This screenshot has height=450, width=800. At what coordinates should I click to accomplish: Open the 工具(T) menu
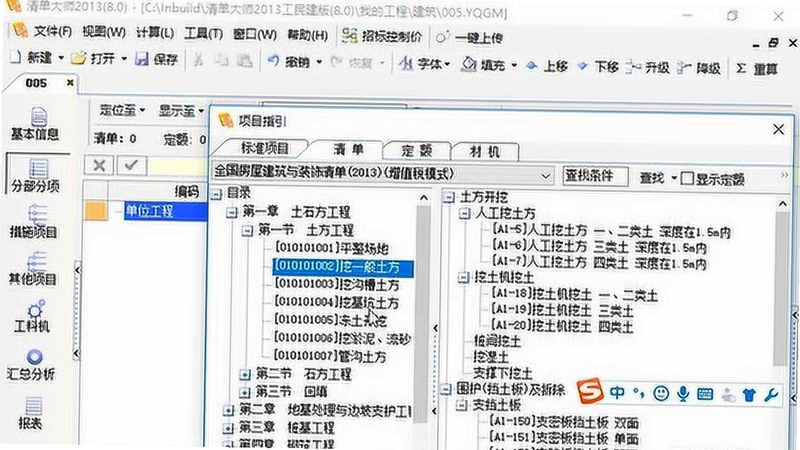pyautogui.click(x=203, y=34)
